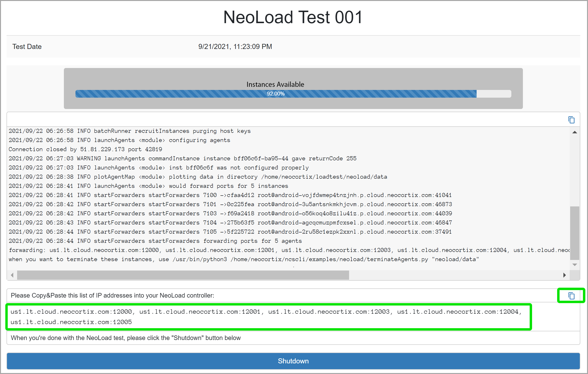Click the log line 'launchAgents configuring agents'
This screenshot has height=374, width=588.
119,140
